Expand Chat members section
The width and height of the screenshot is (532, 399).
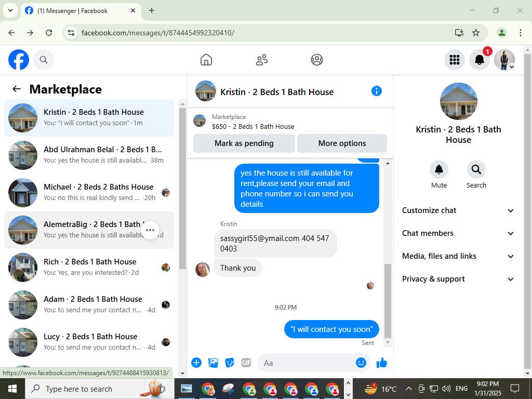tap(458, 233)
